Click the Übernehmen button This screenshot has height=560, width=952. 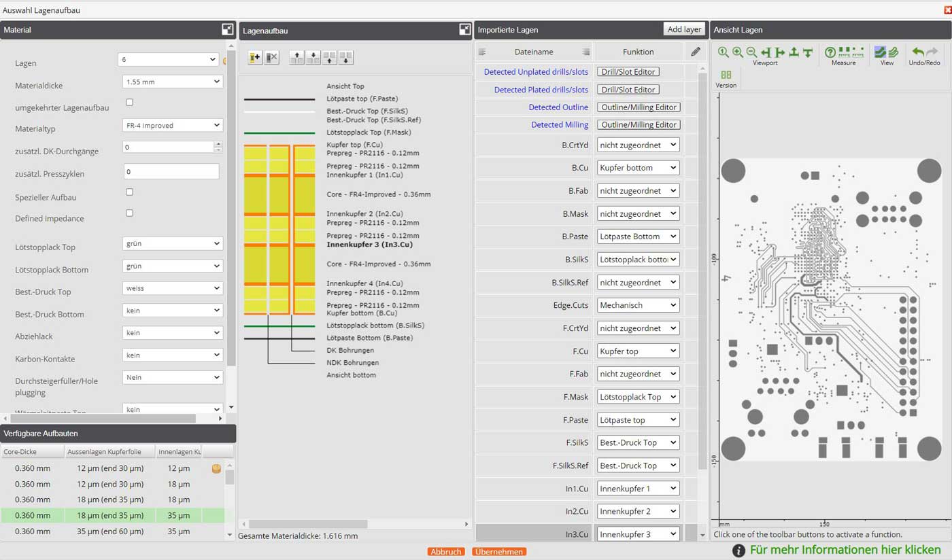(498, 551)
